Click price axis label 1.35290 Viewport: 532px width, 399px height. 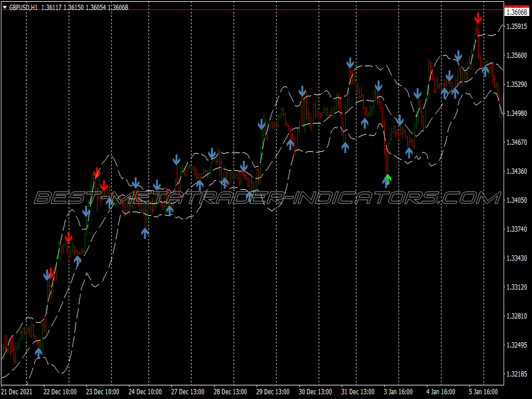517,84
